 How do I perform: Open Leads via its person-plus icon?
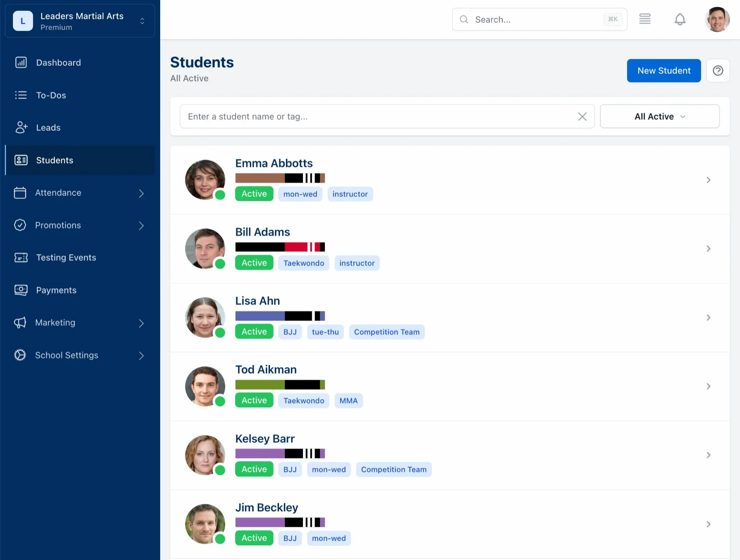pyautogui.click(x=21, y=127)
